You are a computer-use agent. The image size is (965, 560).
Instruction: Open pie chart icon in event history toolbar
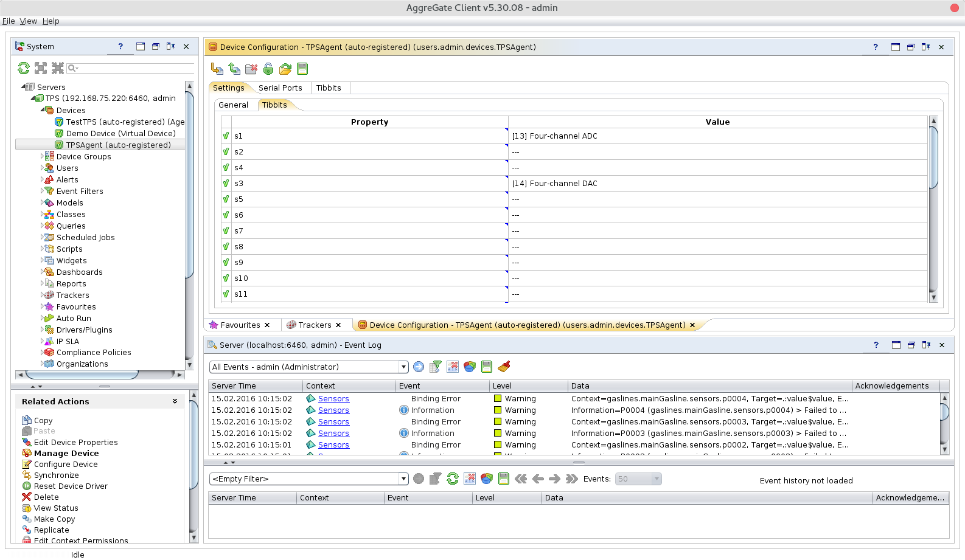[x=487, y=479]
